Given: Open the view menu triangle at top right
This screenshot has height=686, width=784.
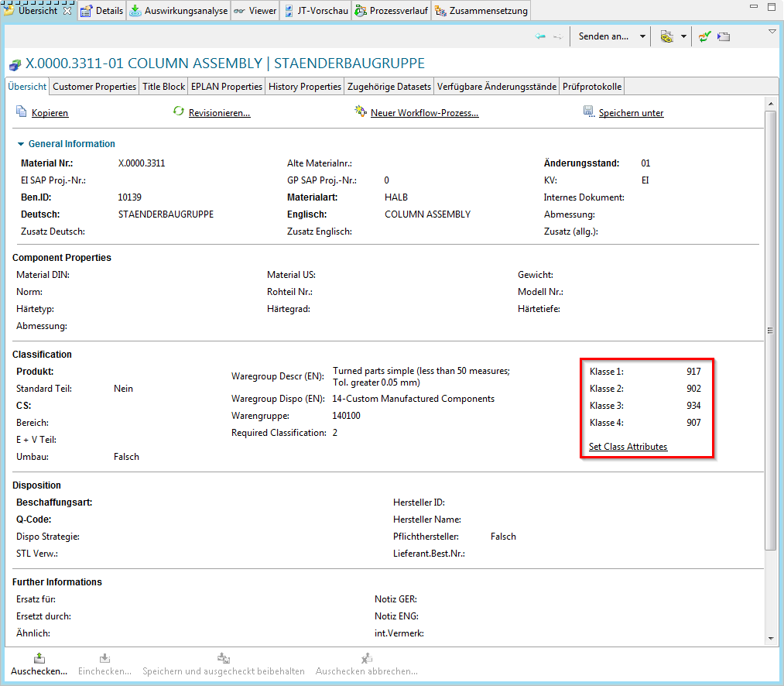Looking at the screenshot, I should click(x=772, y=32).
